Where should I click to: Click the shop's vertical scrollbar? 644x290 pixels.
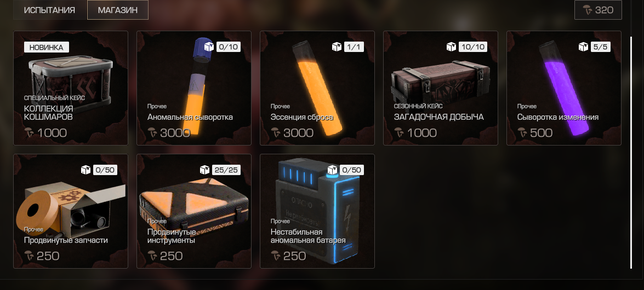(631, 153)
